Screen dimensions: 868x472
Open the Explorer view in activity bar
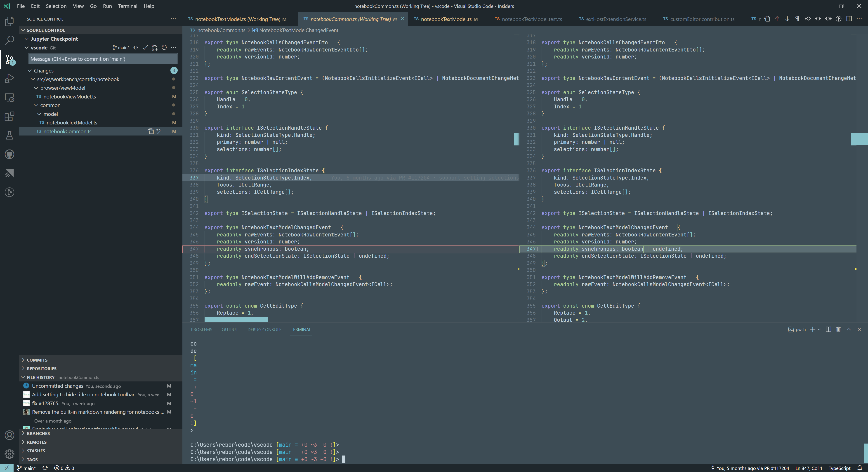[x=9, y=21]
